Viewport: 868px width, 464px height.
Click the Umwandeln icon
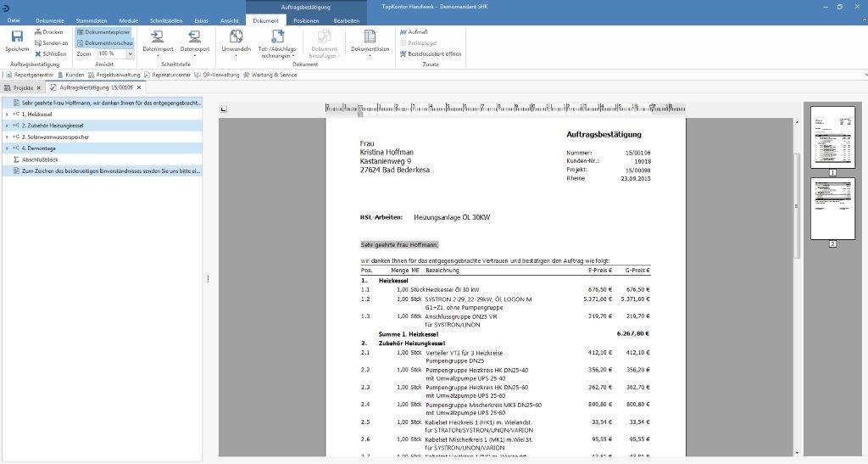click(x=236, y=36)
